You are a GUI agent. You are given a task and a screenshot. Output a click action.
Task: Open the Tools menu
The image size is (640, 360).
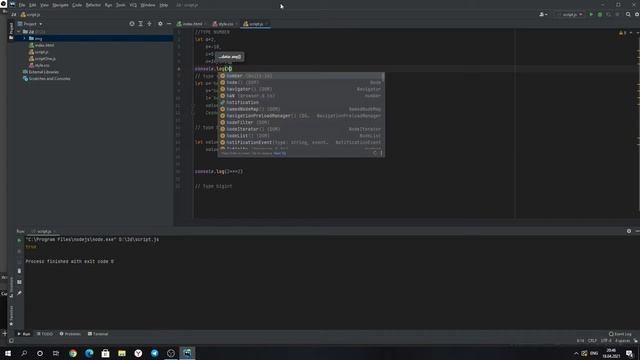click(120, 5)
